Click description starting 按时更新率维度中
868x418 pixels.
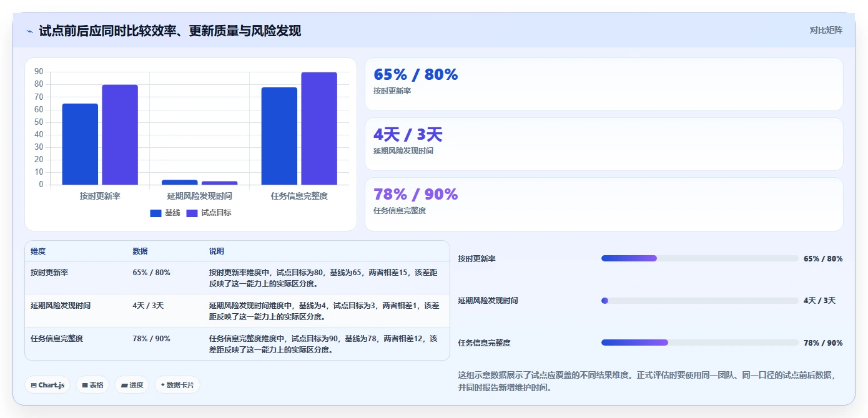coord(324,278)
